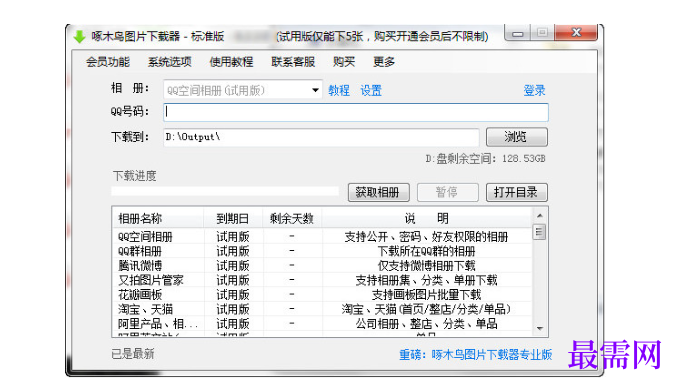This screenshot has width=680, height=386.
Task: Close the downloader window
Action: [x=576, y=33]
